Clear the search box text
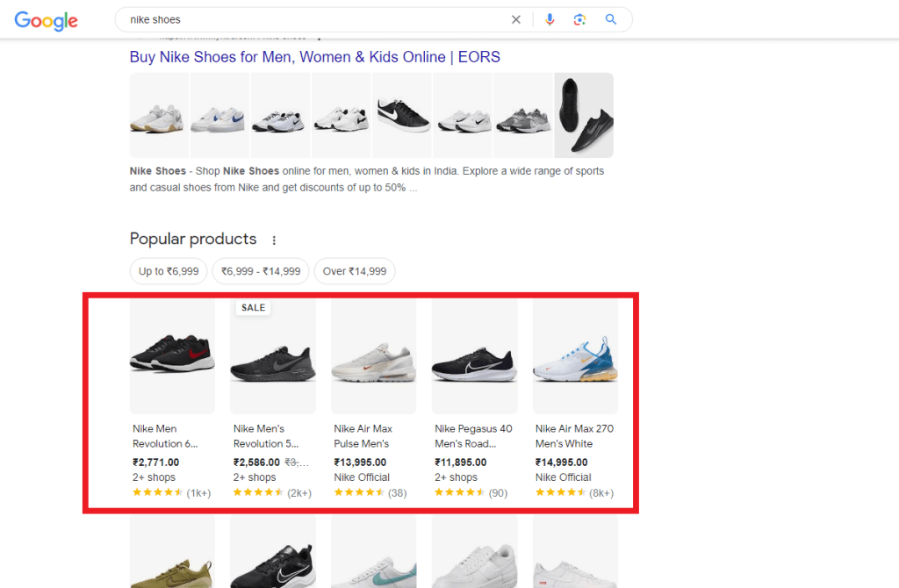The height and width of the screenshot is (588, 899). point(516,19)
